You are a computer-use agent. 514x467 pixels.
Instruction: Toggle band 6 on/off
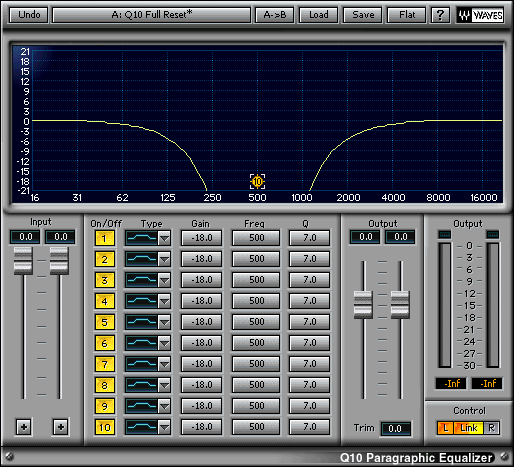104,343
